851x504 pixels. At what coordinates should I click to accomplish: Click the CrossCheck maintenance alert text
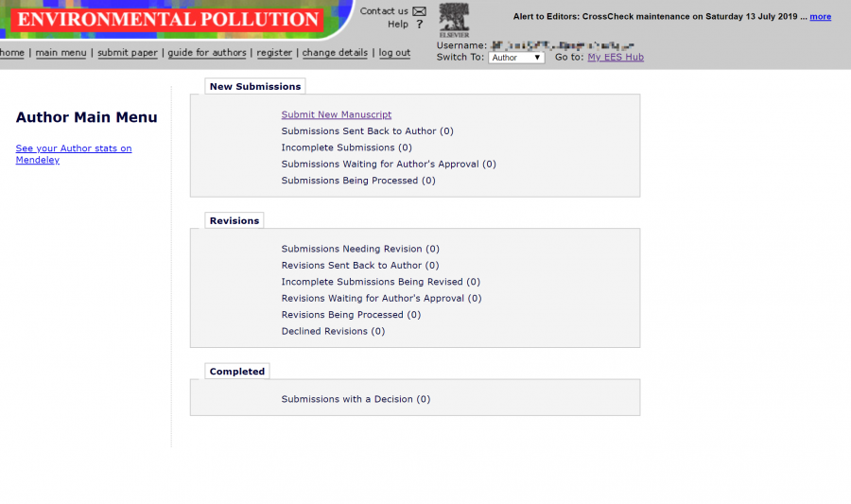[x=660, y=17]
